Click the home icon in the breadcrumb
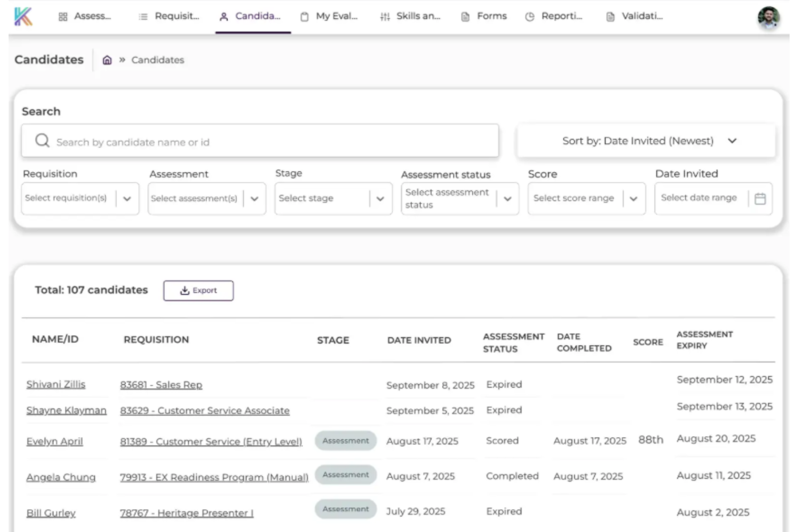 tap(107, 59)
